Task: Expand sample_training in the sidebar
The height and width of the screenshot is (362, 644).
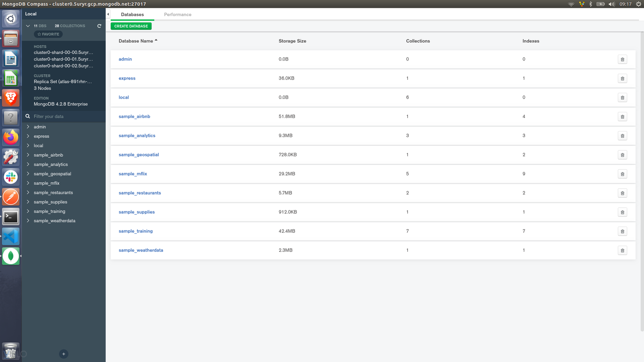Action: coord(28,211)
